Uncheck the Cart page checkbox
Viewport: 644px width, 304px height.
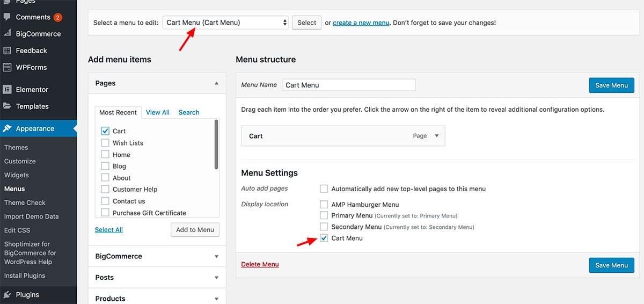tap(105, 131)
